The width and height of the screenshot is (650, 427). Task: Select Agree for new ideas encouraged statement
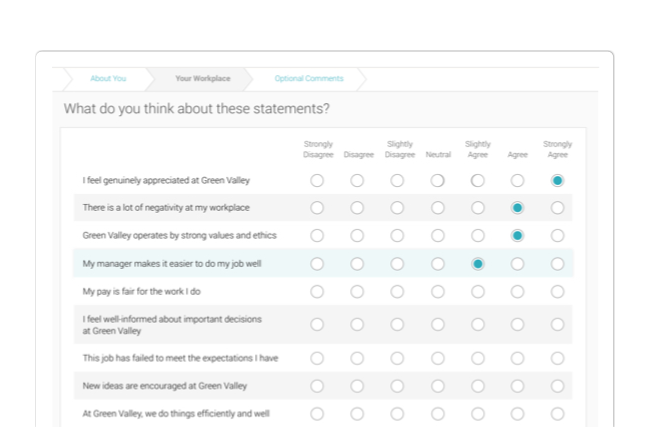(517, 386)
